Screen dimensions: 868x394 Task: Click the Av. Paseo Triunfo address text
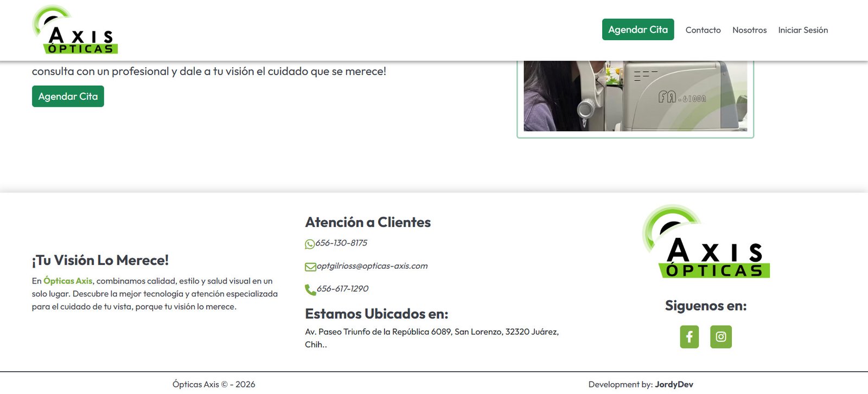click(x=431, y=332)
